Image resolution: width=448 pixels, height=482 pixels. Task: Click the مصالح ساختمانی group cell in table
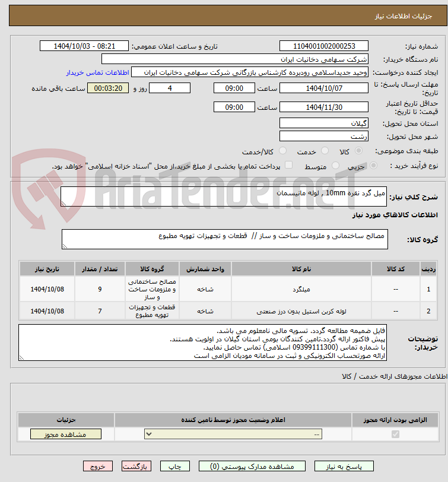[x=152, y=289]
